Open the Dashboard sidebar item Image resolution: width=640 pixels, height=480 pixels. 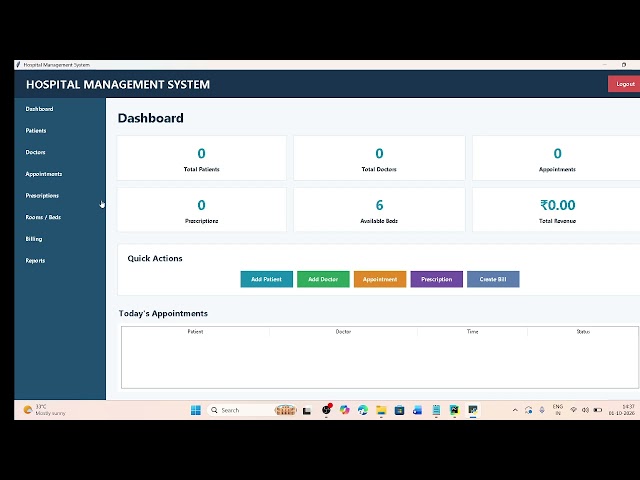pos(40,109)
